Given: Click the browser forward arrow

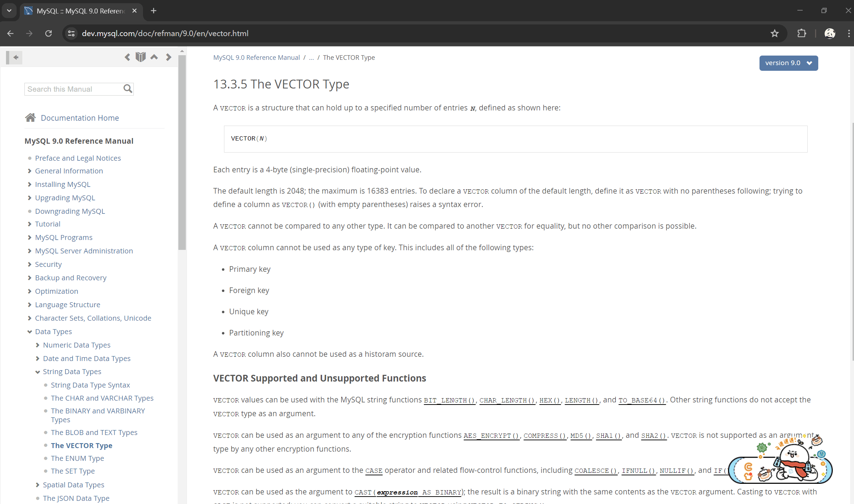Looking at the screenshot, I should tap(29, 33).
